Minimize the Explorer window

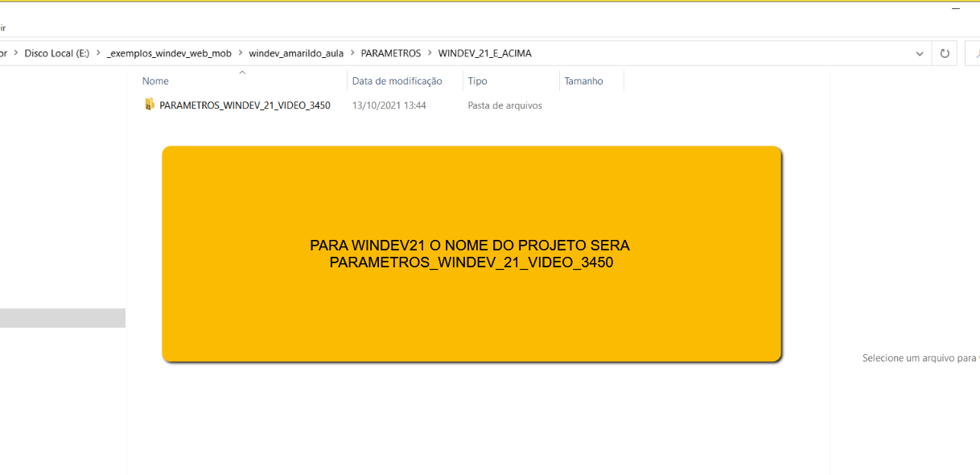(x=956, y=9)
